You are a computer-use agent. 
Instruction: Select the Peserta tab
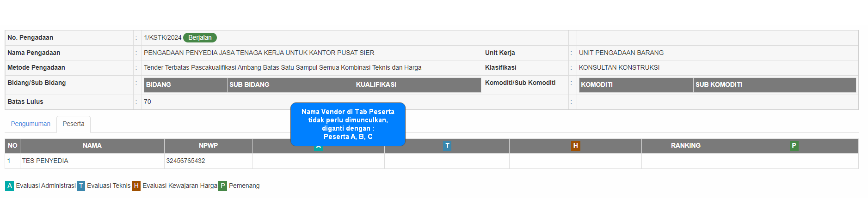coord(74,124)
